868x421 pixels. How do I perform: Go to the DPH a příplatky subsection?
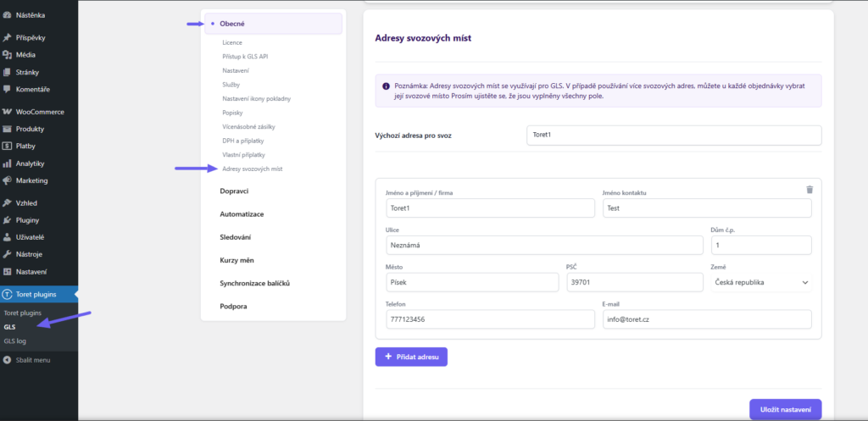coord(244,141)
